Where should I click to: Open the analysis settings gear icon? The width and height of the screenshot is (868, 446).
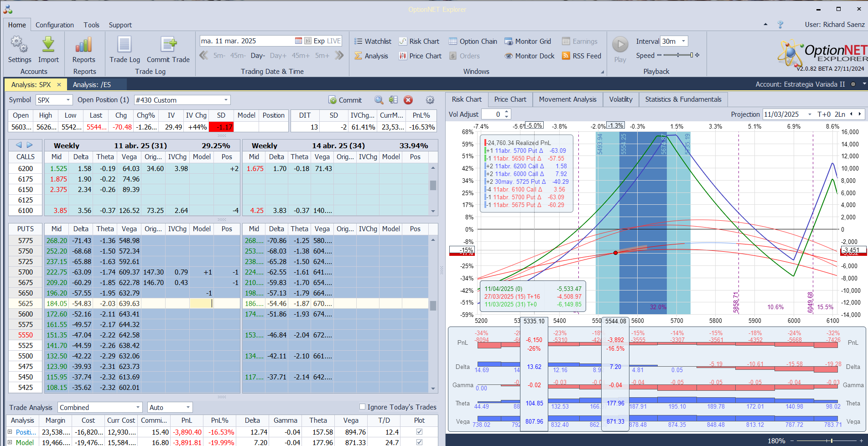click(430, 100)
